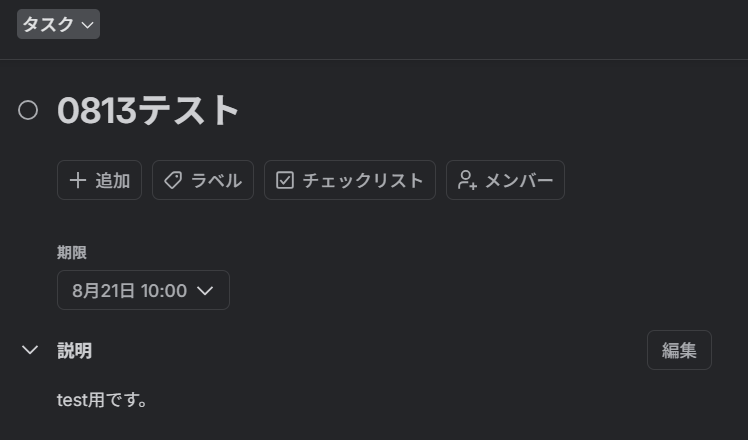
Task: Click the 期限 label
Action: 72,252
